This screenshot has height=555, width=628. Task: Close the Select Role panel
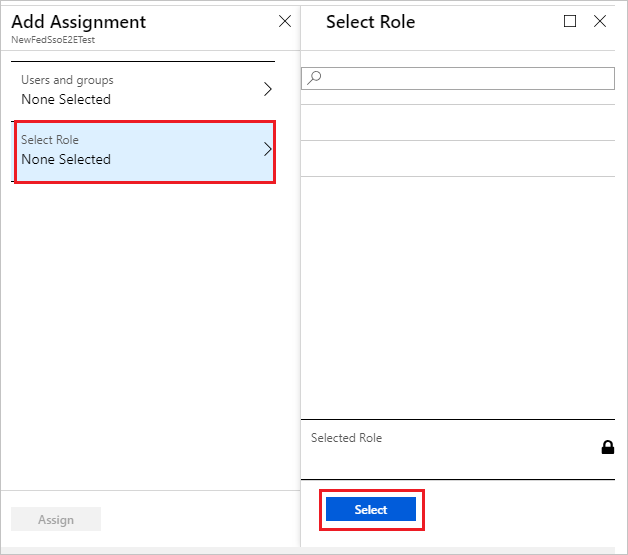pos(600,21)
